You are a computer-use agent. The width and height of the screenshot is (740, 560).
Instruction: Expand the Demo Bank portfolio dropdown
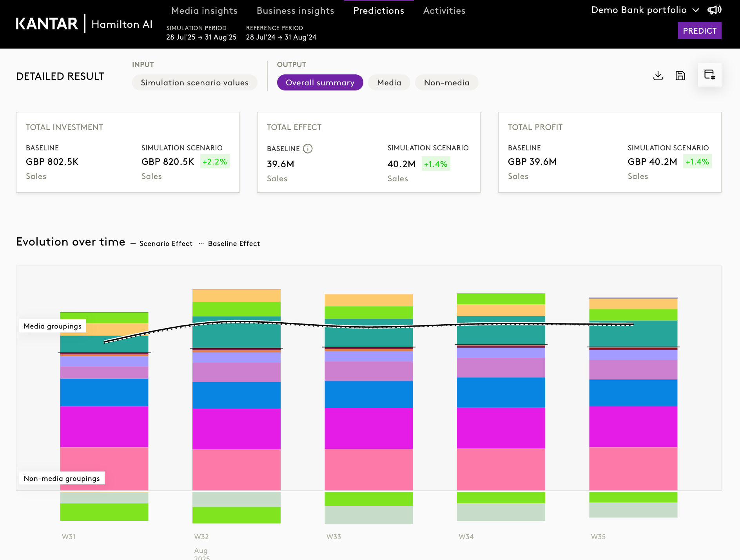click(x=645, y=10)
